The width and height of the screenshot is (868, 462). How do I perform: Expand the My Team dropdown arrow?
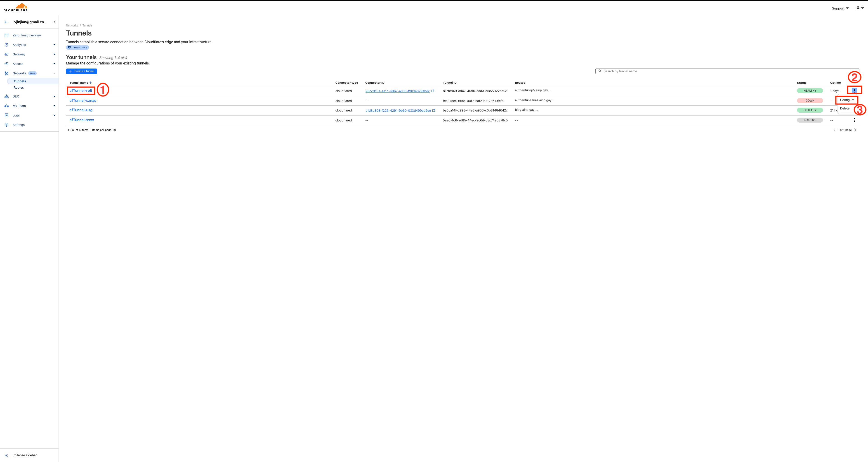pyautogui.click(x=54, y=106)
